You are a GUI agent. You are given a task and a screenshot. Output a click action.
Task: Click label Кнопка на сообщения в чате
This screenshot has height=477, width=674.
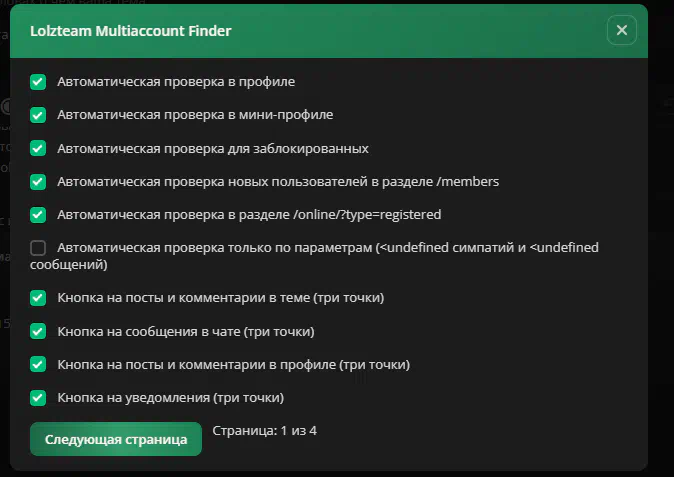[186, 331]
